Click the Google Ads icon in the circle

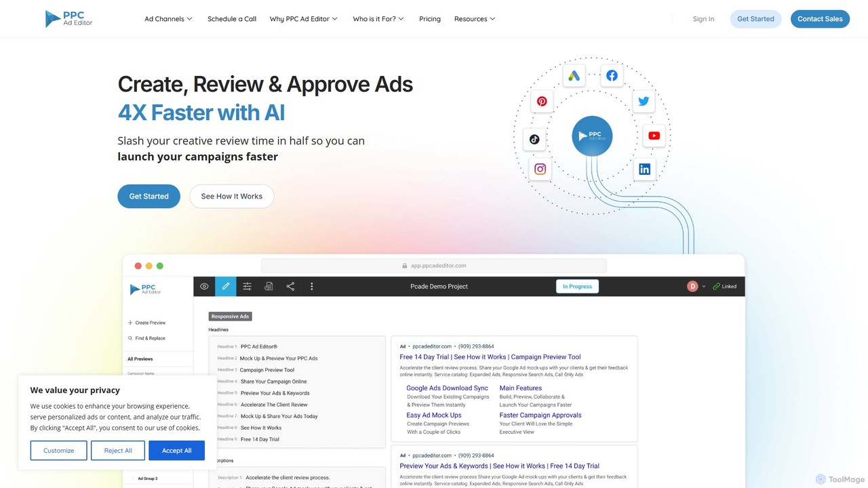tap(574, 76)
